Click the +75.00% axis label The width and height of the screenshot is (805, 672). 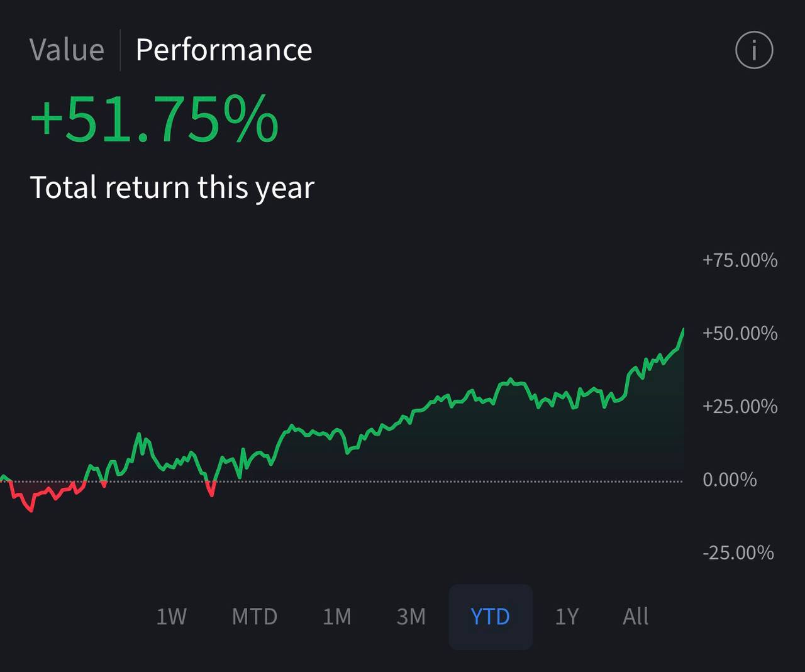point(740,260)
